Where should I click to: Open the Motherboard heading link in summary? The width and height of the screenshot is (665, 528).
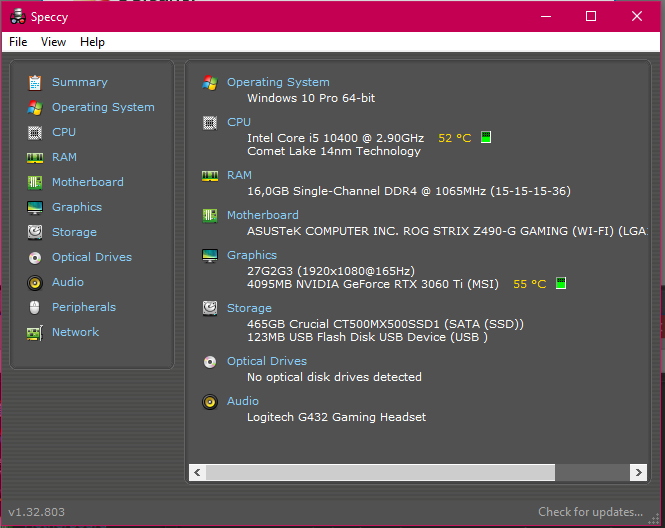coord(263,215)
